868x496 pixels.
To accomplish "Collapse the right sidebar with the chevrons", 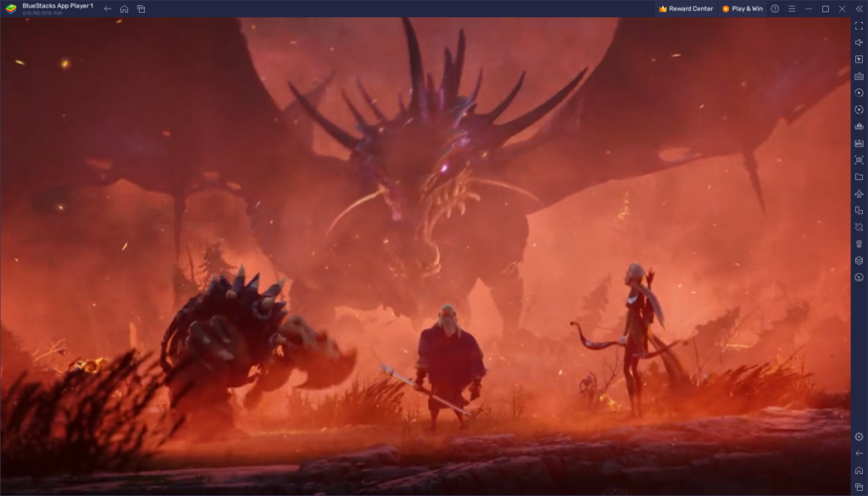I will (860, 8).
